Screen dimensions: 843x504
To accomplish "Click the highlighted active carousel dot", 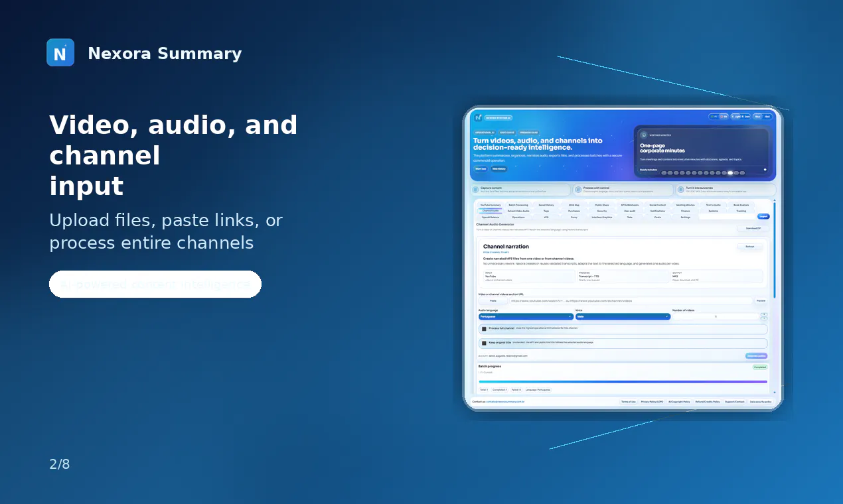I will click(x=730, y=172).
